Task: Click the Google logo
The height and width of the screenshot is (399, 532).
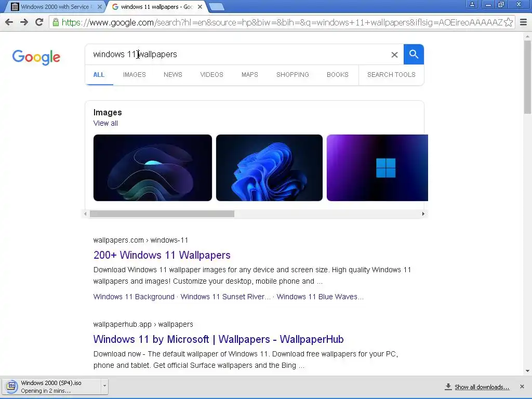Action: [36, 57]
